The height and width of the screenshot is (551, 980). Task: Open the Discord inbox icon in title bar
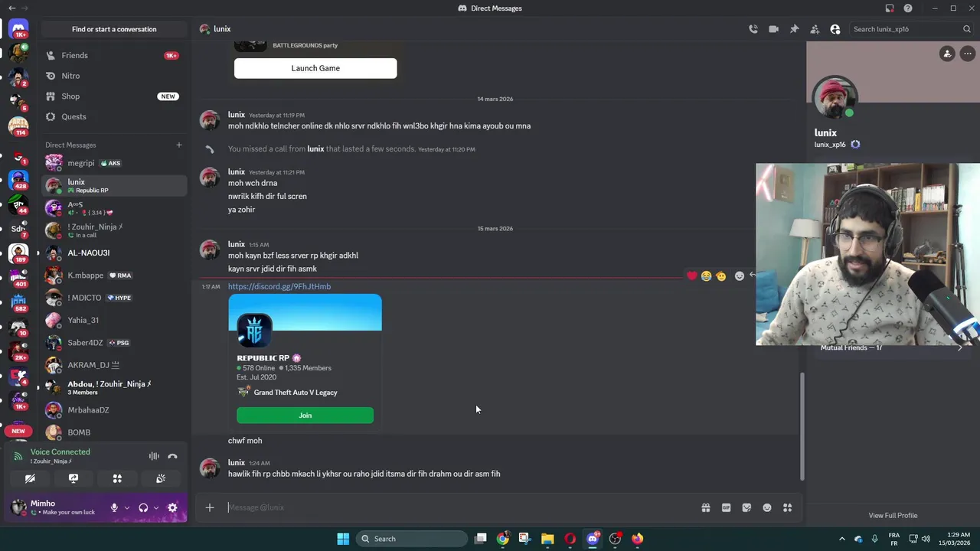890,8
